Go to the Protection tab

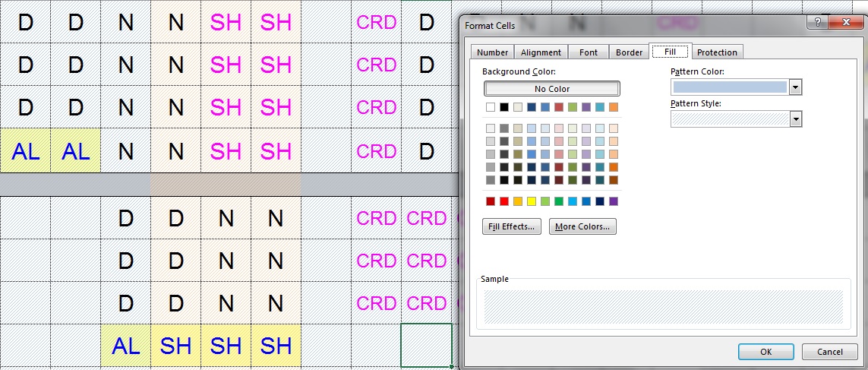pos(717,52)
